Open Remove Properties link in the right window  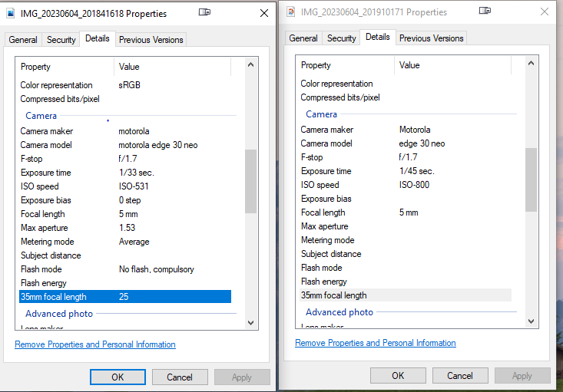(x=376, y=343)
